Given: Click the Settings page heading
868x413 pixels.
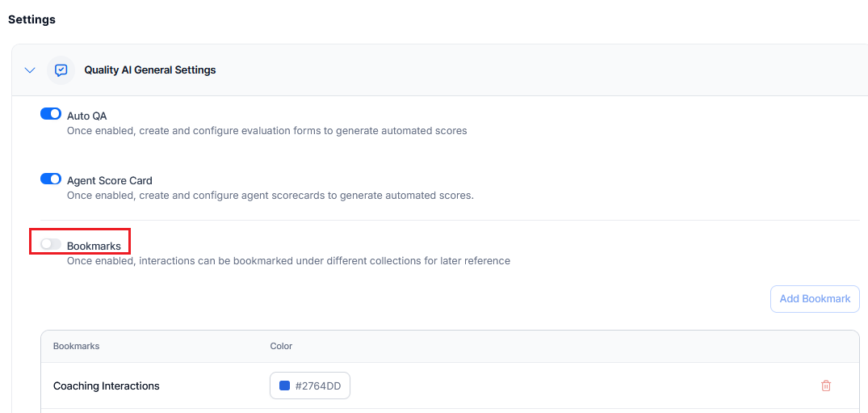Looking at the screenshot, I should 31,19.
